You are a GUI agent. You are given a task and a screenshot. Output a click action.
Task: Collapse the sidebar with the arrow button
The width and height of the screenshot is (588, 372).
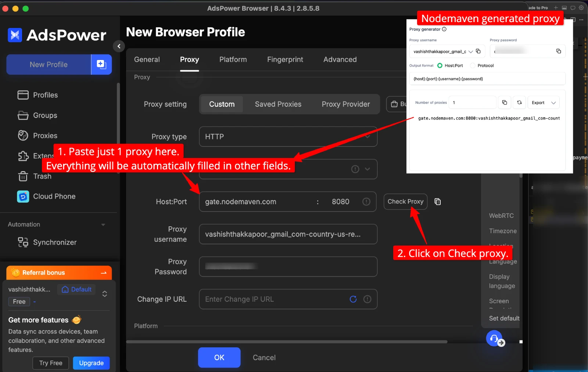119,46
